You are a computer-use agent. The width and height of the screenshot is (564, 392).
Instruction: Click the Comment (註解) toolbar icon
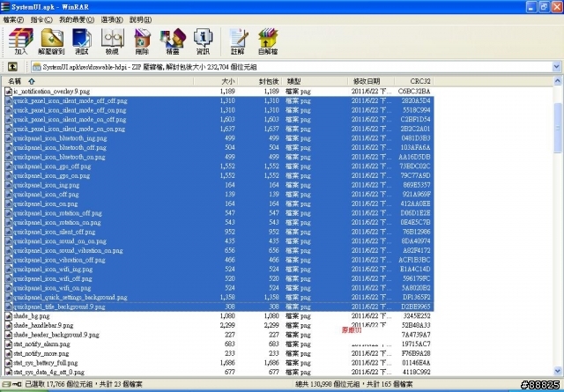[238, 41]
